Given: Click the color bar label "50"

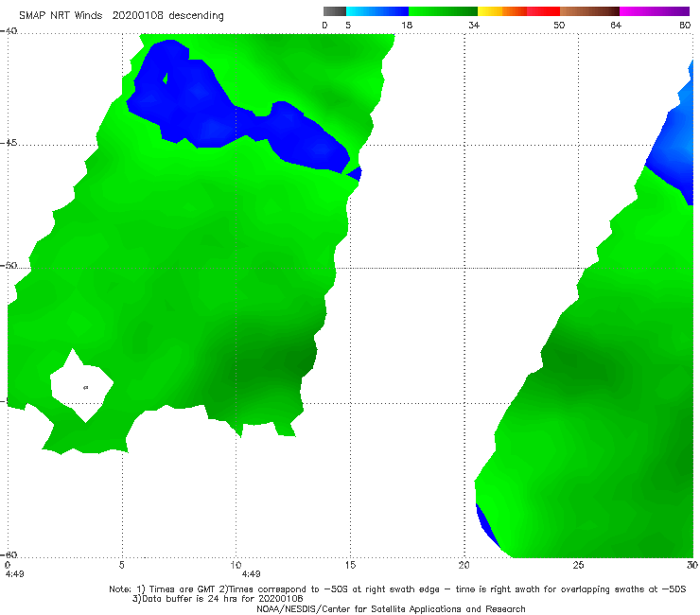Looking at the screenshot, I should pyautogui.click(x=559, y=26).
